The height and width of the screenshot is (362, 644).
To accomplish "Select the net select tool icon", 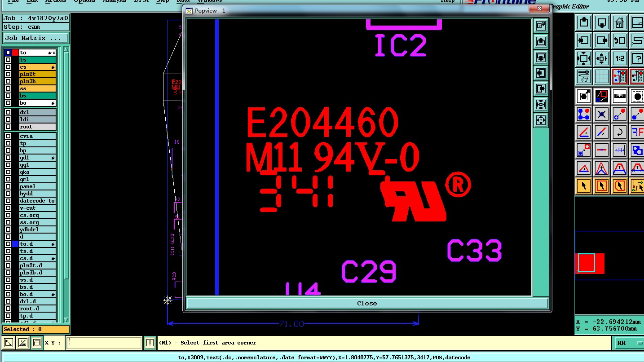I will [637, 185].
